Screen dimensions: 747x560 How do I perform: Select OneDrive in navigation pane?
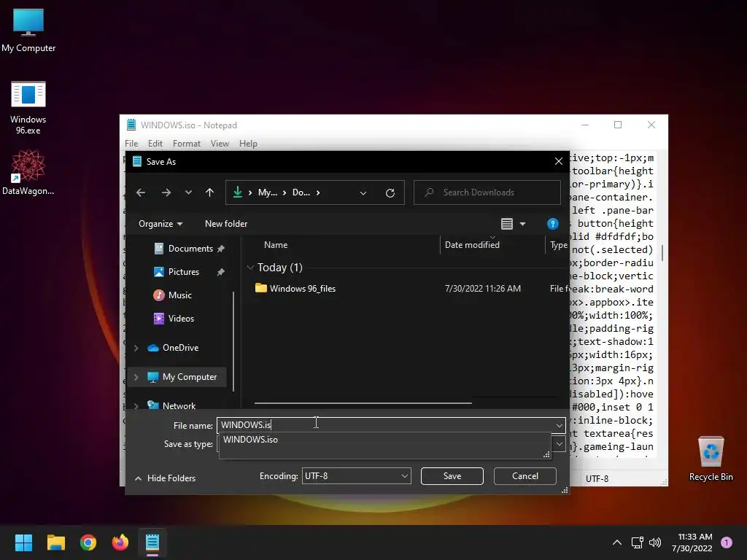pyautogui.click(x=180, y=348)
